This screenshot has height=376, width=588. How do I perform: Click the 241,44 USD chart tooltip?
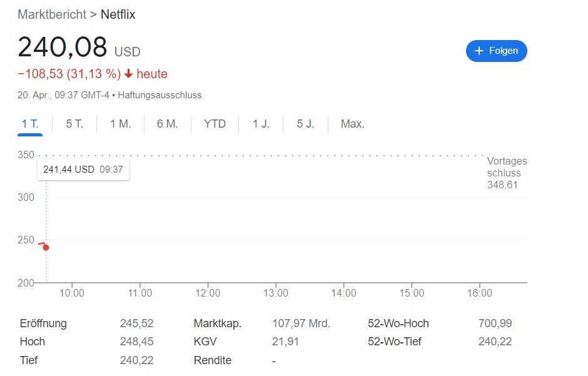(83, 170)
